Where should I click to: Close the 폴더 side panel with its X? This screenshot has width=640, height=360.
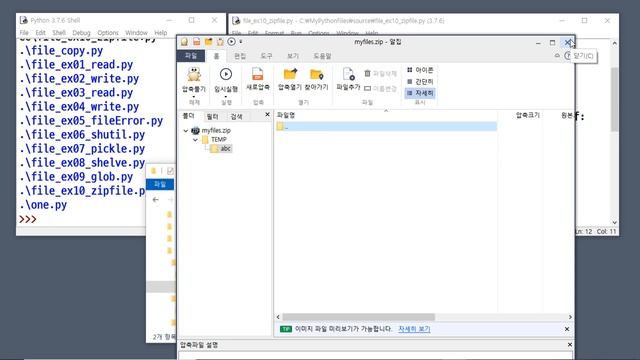267,115
